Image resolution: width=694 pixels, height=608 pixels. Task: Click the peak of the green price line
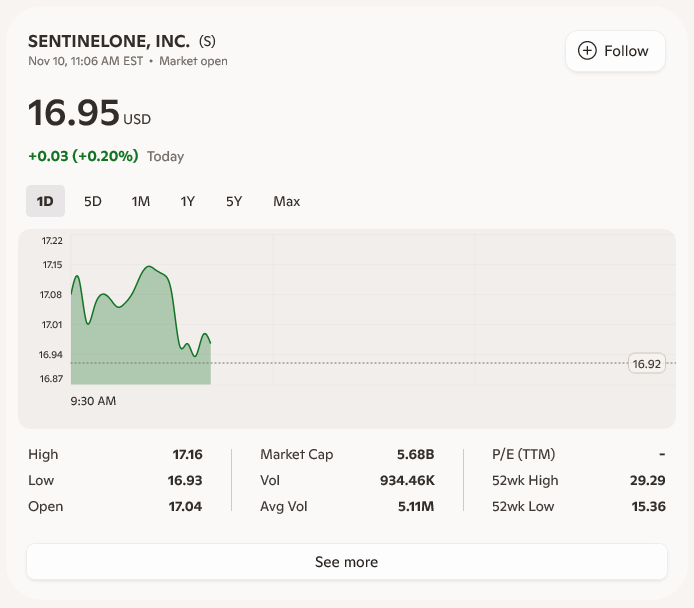(x=150, y=267)
